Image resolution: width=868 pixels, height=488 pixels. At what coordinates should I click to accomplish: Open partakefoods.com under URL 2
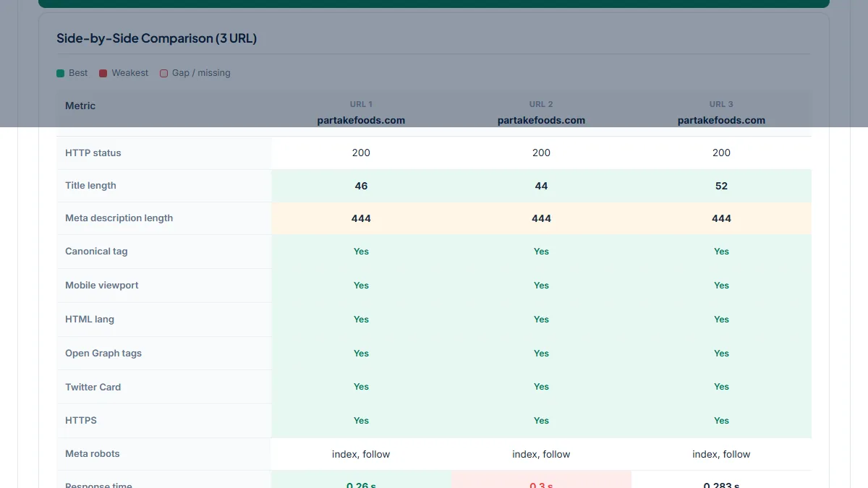[541, 121]
